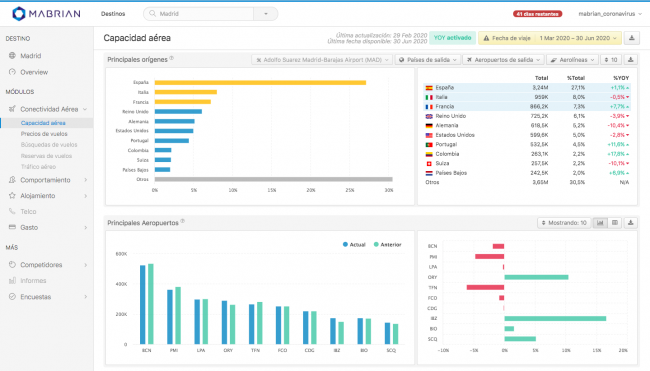Select Precios de vuelos in sidebar
Screen dimensions: 650x371
point(44,134)
